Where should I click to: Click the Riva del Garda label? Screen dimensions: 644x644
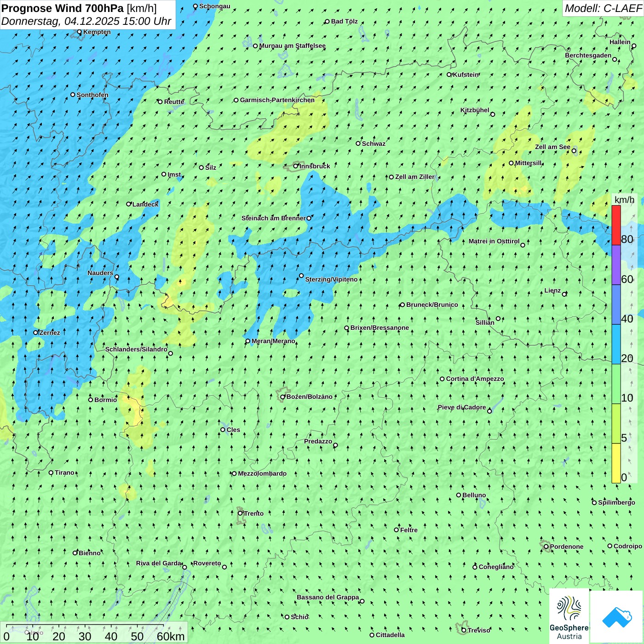pyautogui.click(x=159, y=563)
